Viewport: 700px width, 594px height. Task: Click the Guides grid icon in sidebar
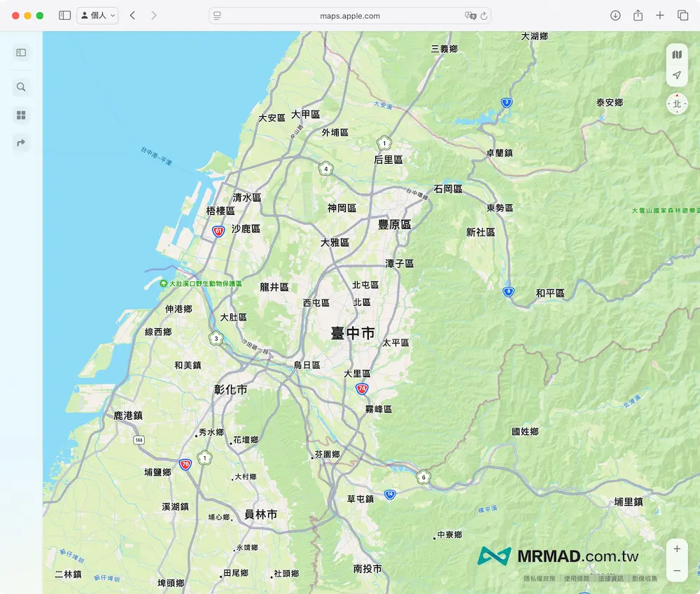click(21, 115)
